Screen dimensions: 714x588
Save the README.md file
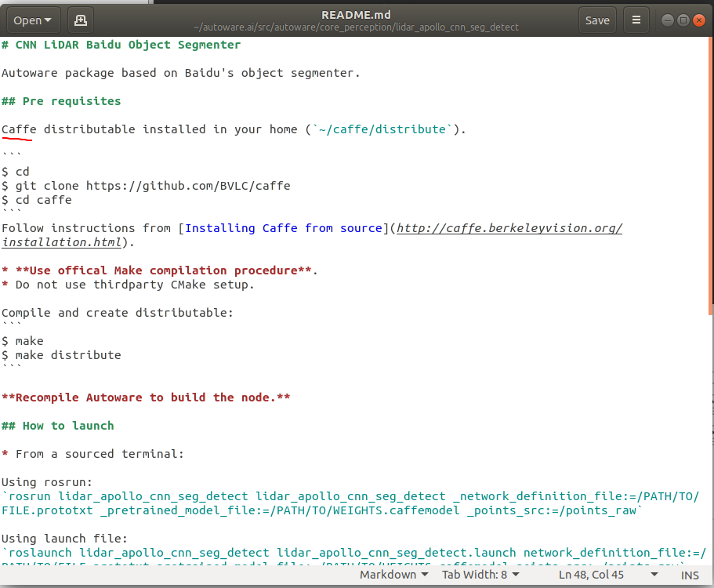coord(597,20)
